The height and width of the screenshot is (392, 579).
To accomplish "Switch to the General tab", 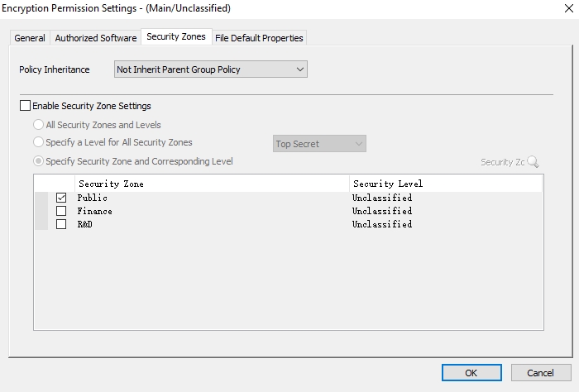I will (30, 38).
